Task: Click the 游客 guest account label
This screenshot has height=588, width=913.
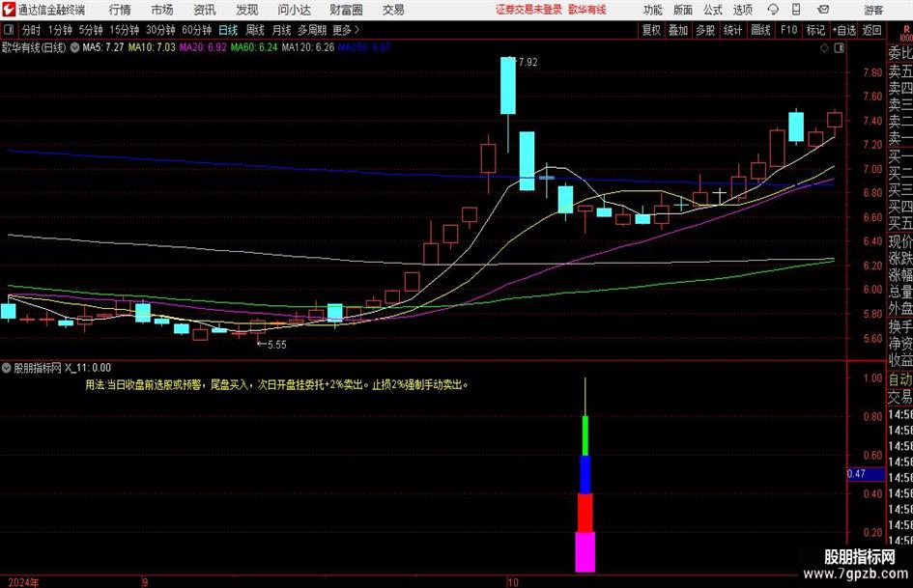Action: (873, 10)
